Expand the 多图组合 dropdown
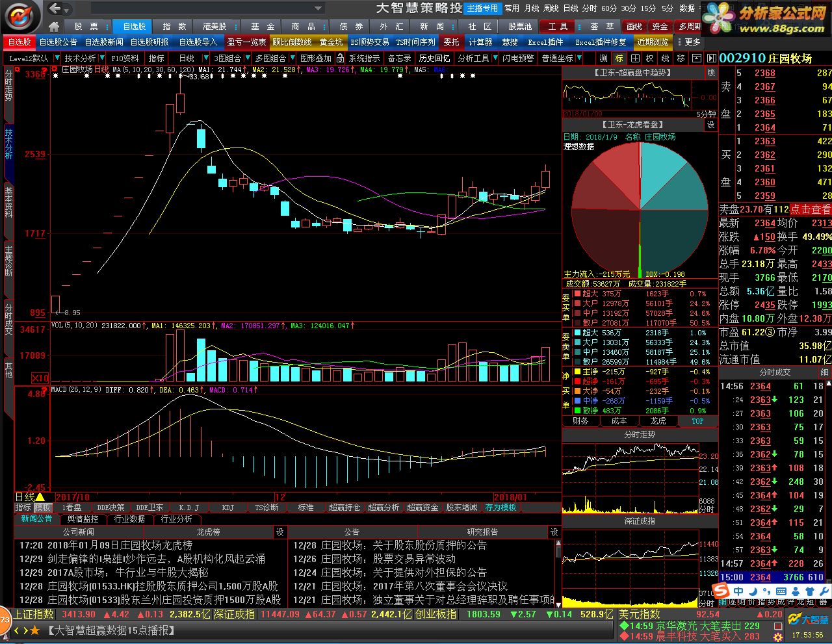The height and width of the screenshot is (644, 832). click(x=291, y=58)
